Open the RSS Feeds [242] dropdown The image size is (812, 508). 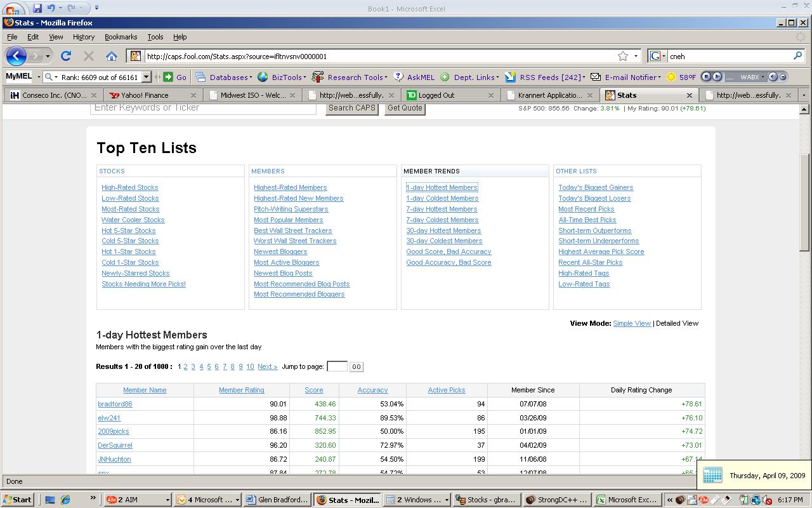[545, 77]
